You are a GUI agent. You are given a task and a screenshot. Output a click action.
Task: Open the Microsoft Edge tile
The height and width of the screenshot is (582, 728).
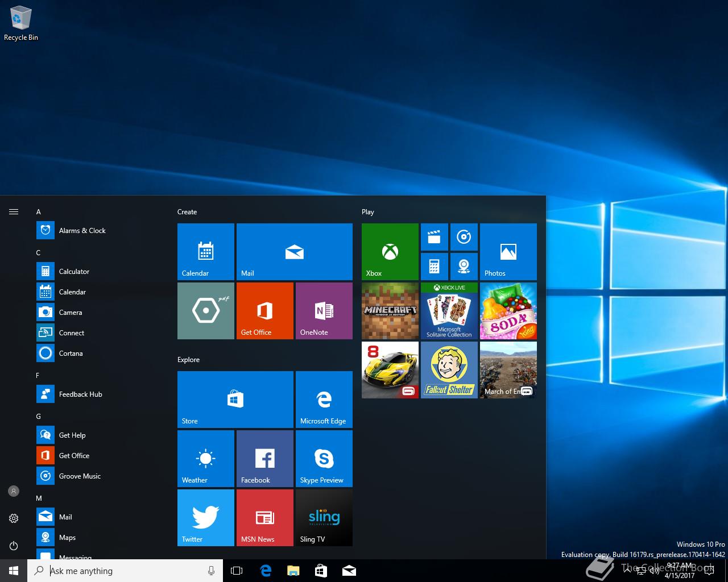pyautogui.click(x=324, y=400)
